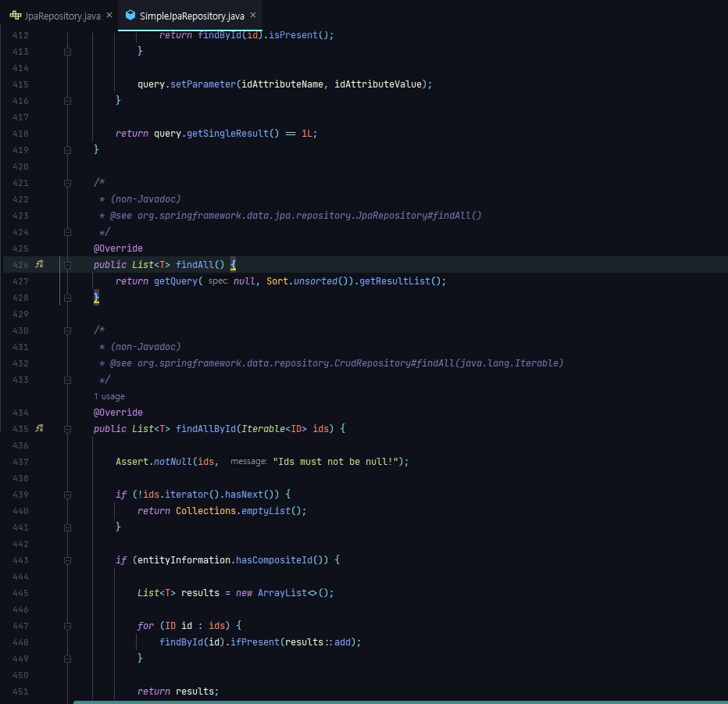This screenshot has width=728, height=704.
Task: Click the override gutter icon on line 435
Action: point(39,429)
